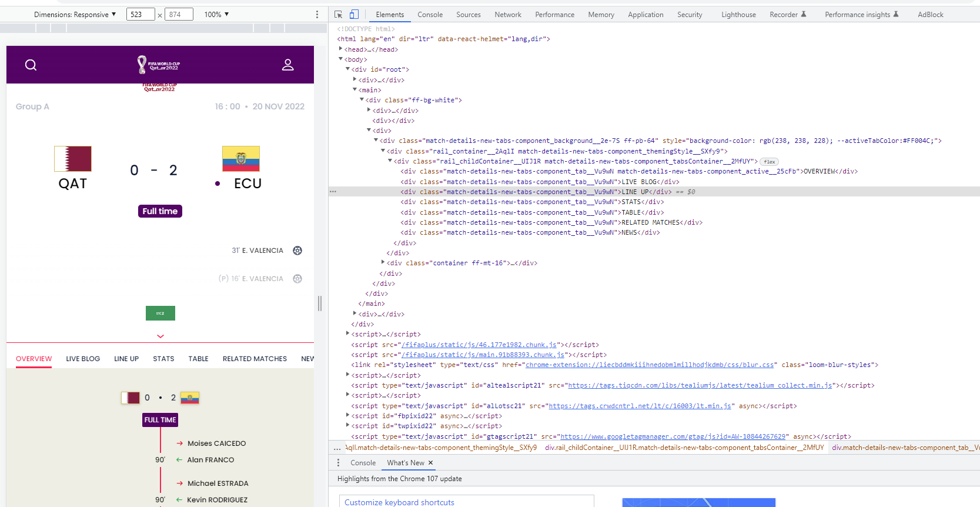
Task: Click the green sponsor banner thumbnail
Action: click(x=160, y=313)
